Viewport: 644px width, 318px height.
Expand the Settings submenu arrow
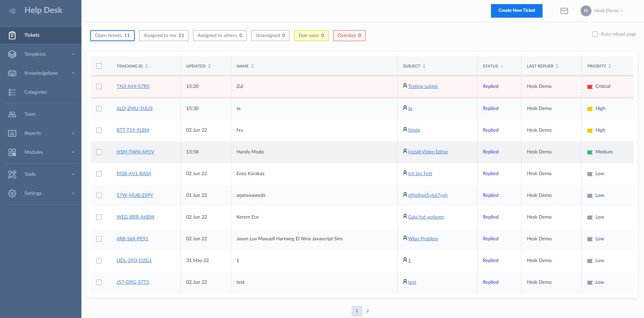[73, 193]
